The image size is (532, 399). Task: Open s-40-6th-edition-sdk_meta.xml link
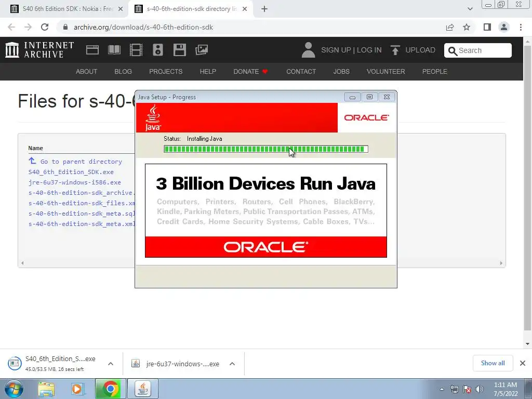[x=82, y=224]
